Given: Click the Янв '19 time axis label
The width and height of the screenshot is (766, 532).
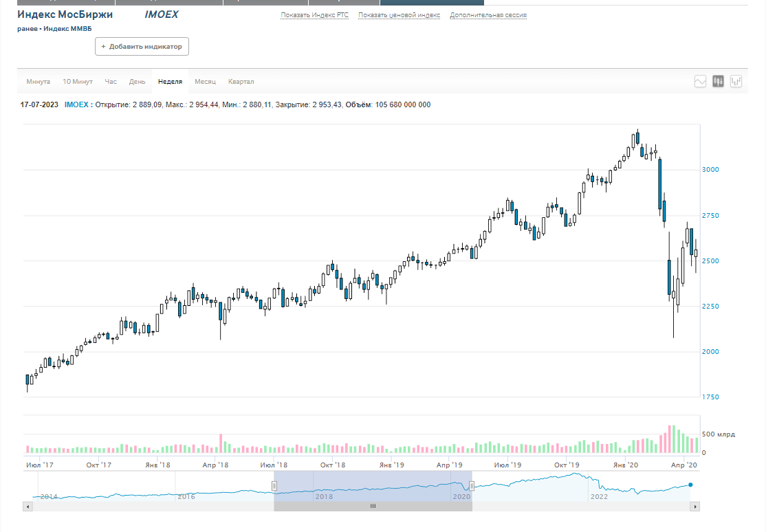Looking at the screenshot, I should tap(392, 465).
